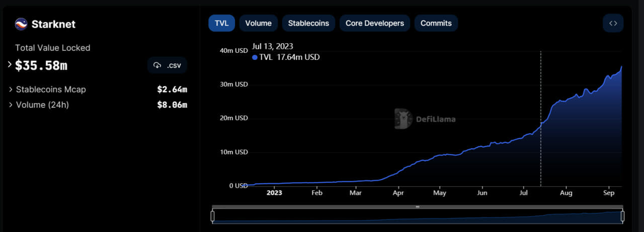Click the $35.58m total value figure
The height and width of the screenshot is (232, 644).
(41, 65)
